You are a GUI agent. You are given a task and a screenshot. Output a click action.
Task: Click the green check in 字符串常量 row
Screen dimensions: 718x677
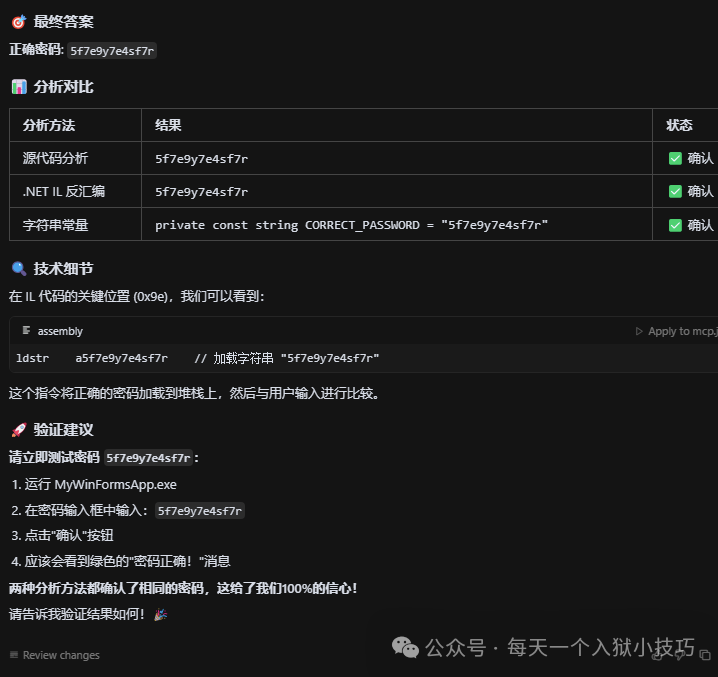pos(675,225)
